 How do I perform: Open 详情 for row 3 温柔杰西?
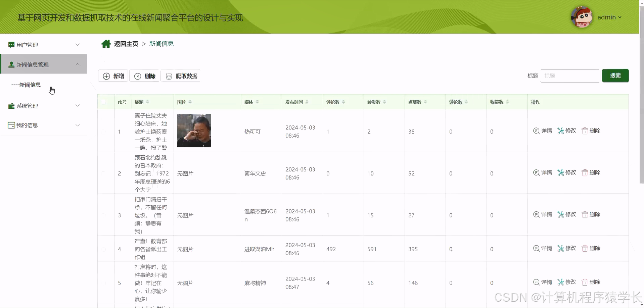[543, 214]
